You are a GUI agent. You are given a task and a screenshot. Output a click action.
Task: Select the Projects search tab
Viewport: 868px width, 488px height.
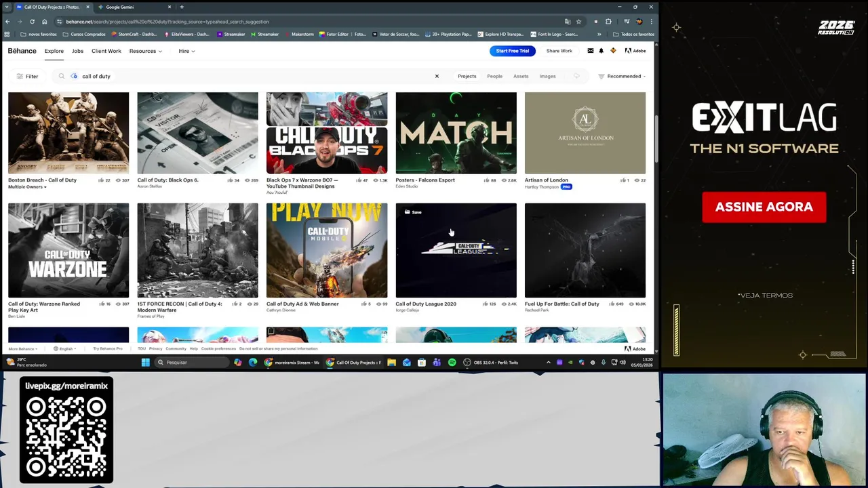[467, 76]
